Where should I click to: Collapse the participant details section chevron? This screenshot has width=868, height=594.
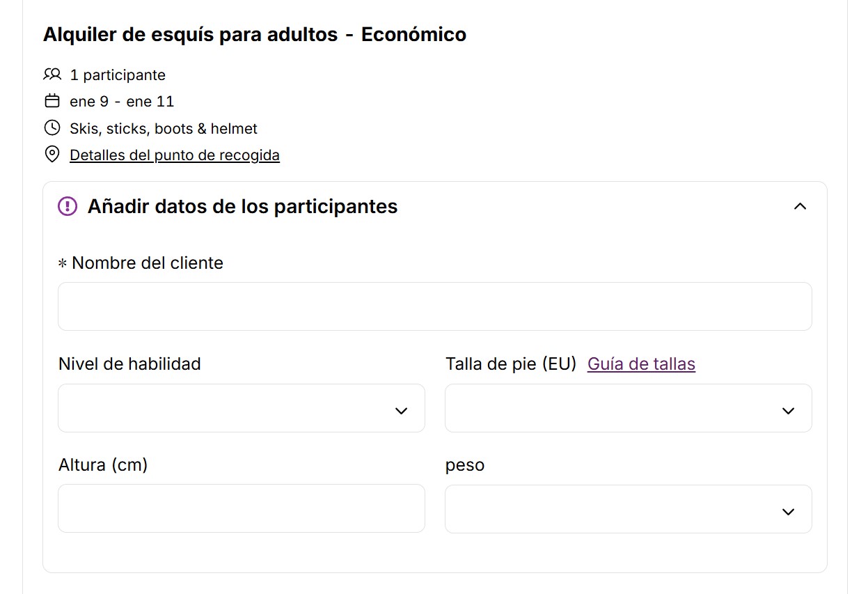(x=800, y=206)
